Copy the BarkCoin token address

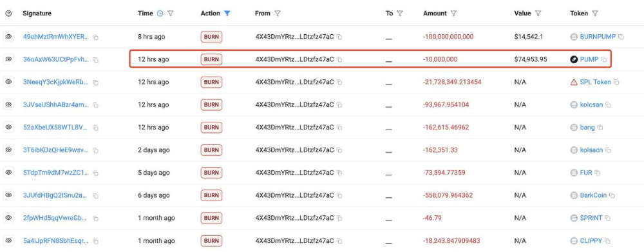pyautogui.click(x=612, y=195)
